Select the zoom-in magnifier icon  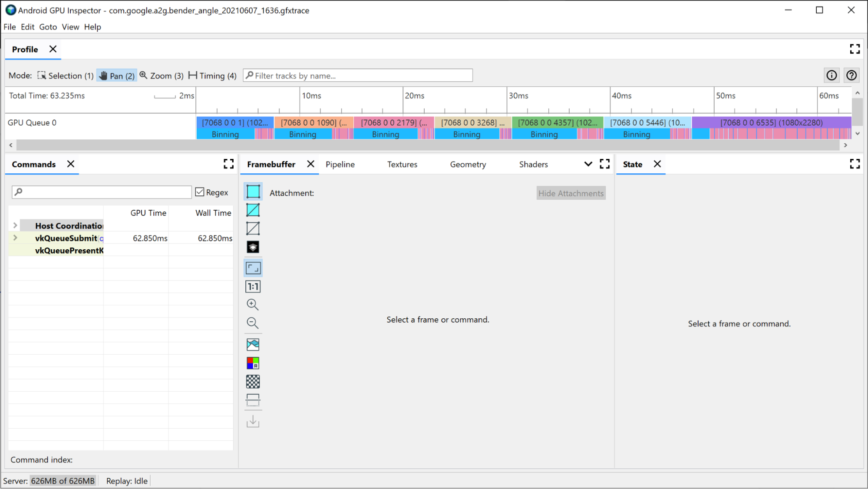252,304
